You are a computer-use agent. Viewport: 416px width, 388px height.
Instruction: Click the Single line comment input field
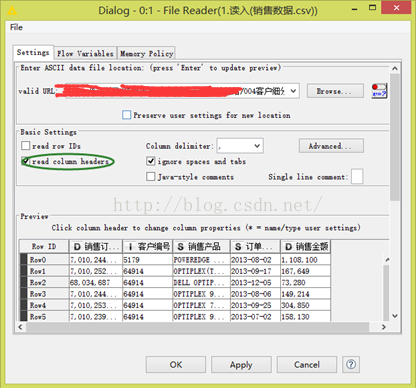pyautogui.click(x=357, y=176)
